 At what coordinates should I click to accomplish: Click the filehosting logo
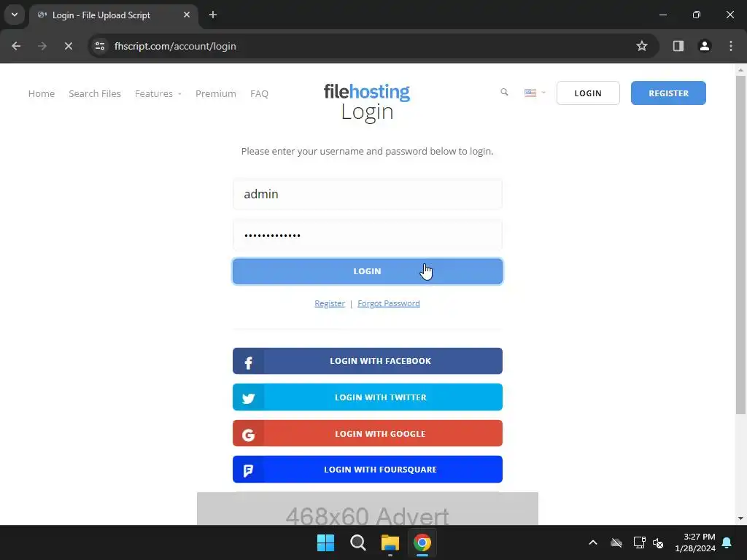tap(367, 91)
